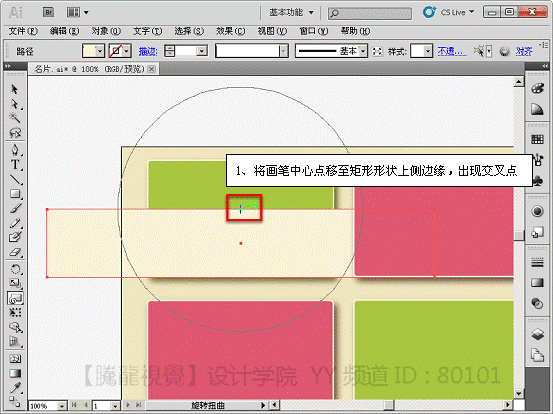Select the Type tool
553x414 pixels.
pyautogui.click(x=15, y=165)
